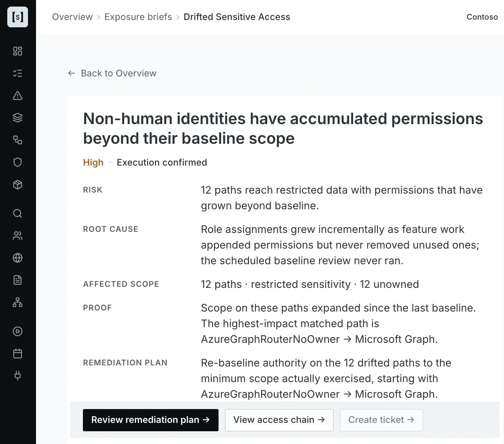Click the Execution confirmed status text
This screenshot has height=444, width=504.
tap(162, 162)
